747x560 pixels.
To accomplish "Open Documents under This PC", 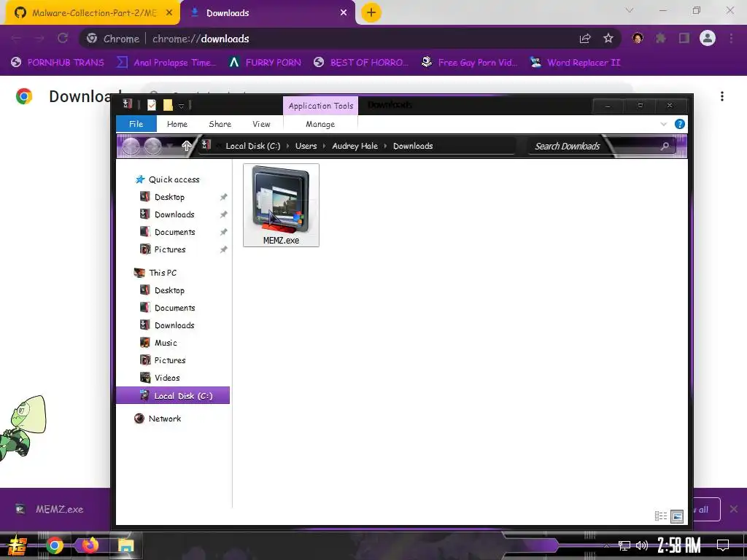I will [175, 308].
